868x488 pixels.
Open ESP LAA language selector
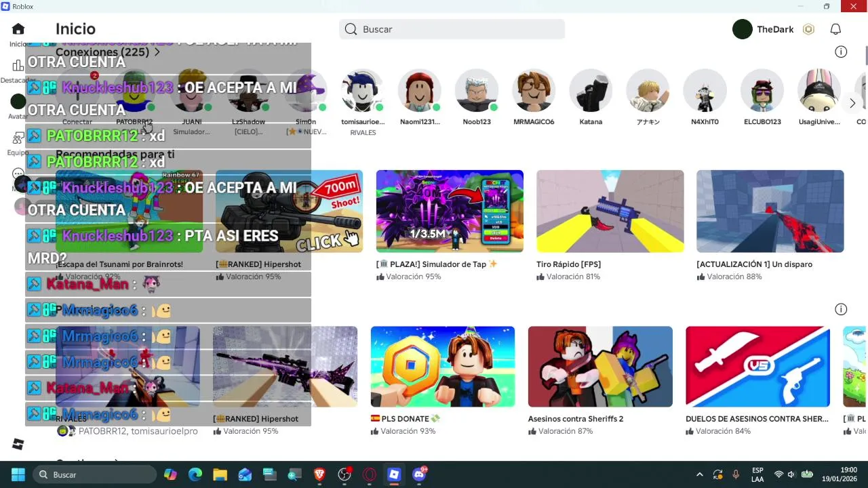(757, 474)
